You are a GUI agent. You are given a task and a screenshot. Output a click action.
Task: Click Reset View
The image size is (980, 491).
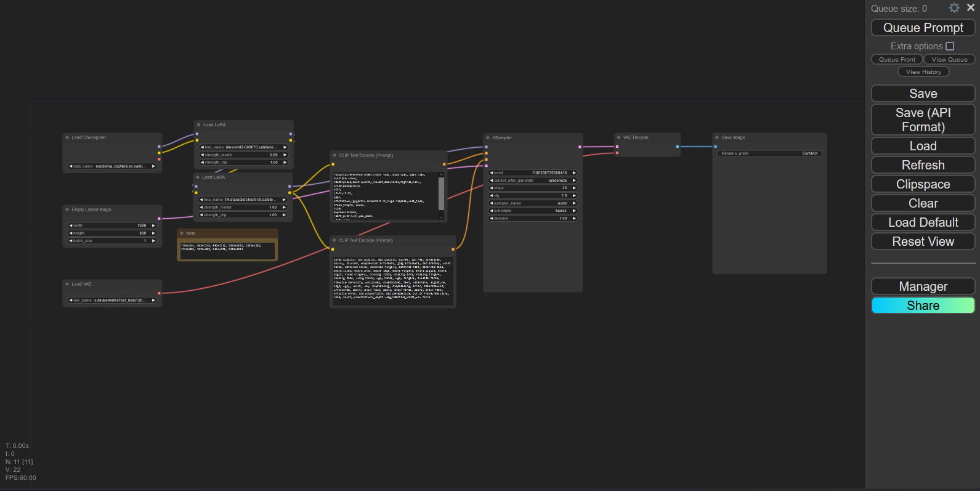click(x=923, y=241)
